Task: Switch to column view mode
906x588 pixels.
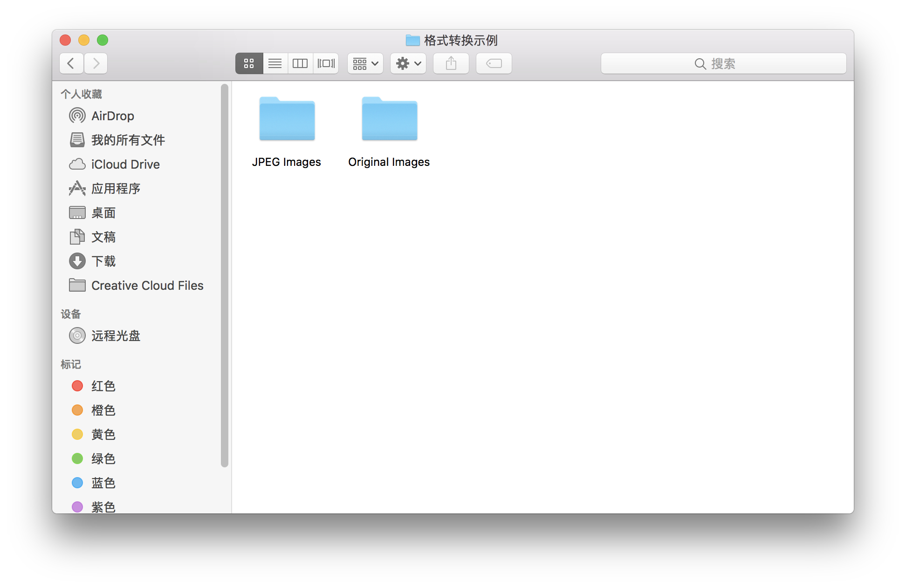Action: tap(300, 63)
